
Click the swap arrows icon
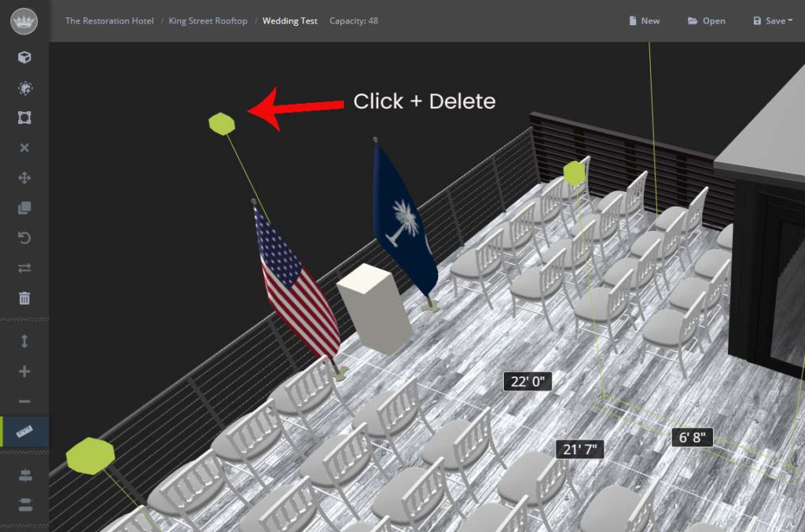24,268
